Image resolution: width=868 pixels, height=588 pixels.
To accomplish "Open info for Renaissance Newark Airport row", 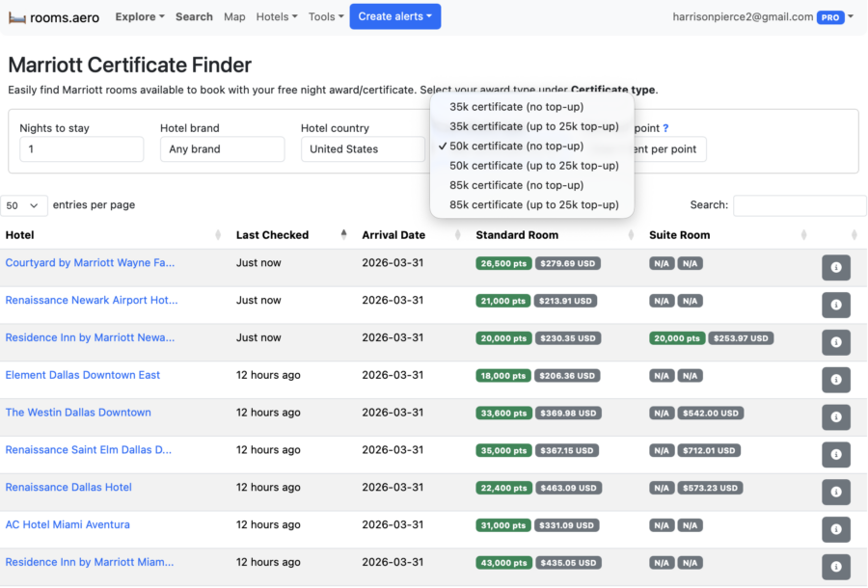I will [x=836, y=305].
